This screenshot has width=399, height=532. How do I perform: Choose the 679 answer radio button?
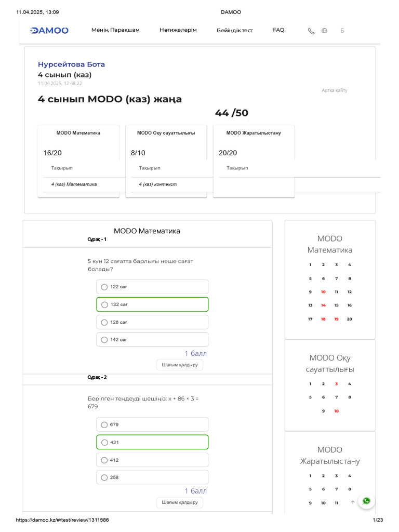point(104,425)
